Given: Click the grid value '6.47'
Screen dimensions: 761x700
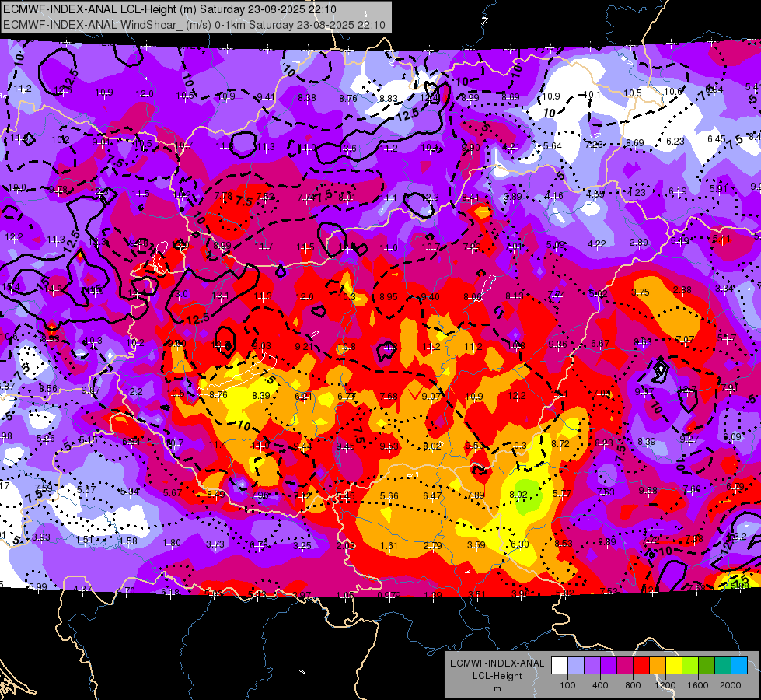Looking at the screenshot, I should point(432,495).
